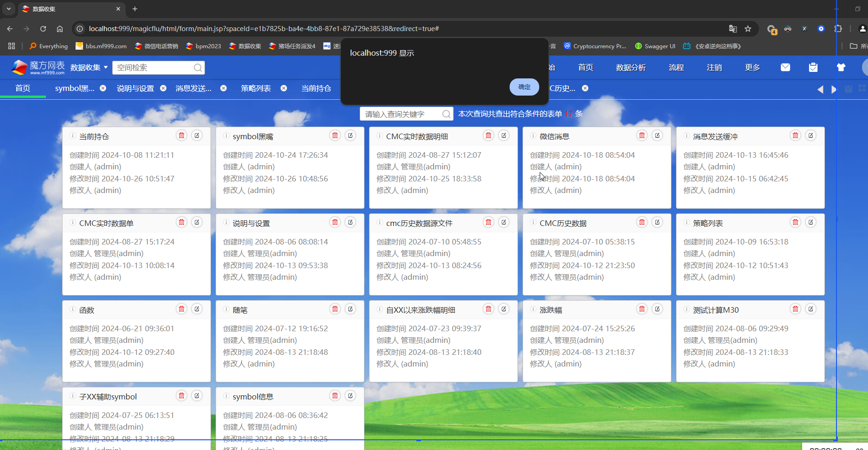Open the Everything bookmark
Viewport: 868px width, 450px height.
(49, 46)
